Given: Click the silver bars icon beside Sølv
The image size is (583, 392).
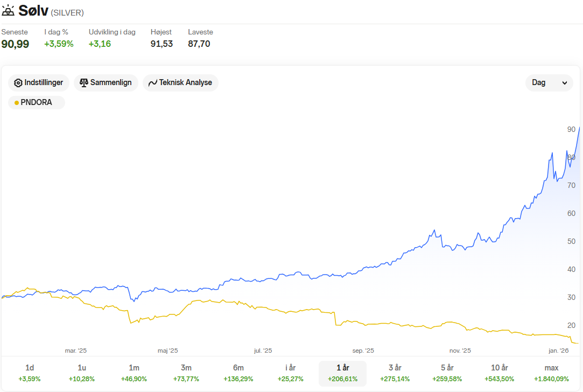Looking at the screenshot, I should point(8,10).
